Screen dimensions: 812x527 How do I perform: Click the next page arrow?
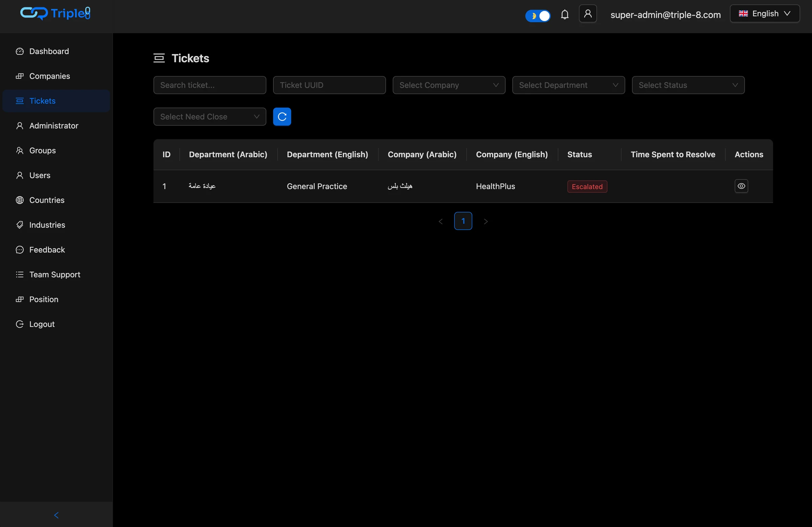coord(486,221)
